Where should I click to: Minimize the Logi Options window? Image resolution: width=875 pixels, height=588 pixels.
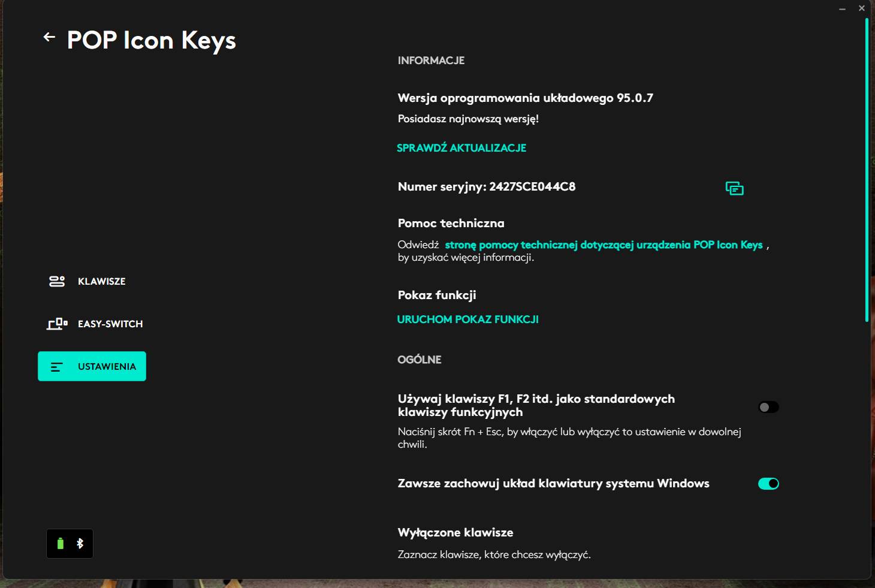(x=842, y=8)
